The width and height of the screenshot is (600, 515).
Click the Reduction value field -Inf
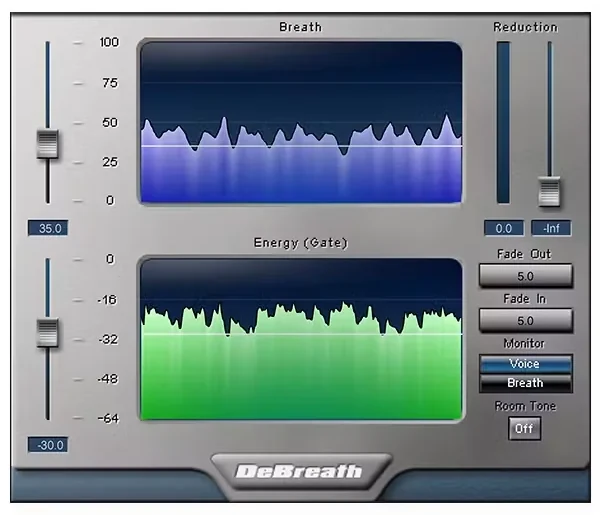coord(551,228)
